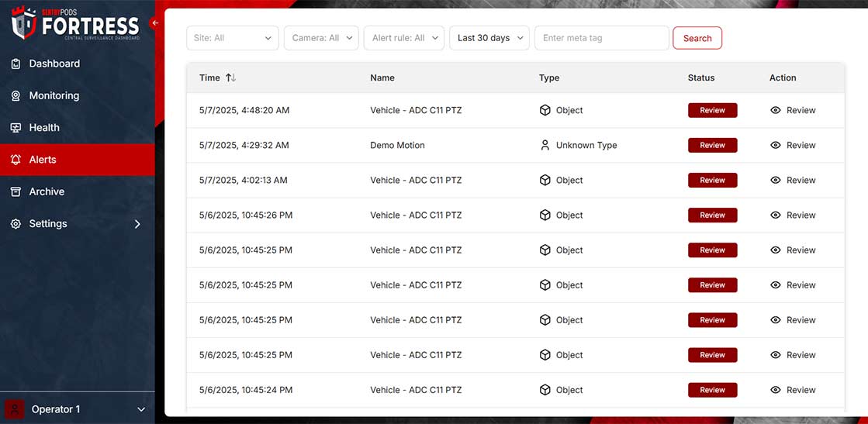Click the cube icon in the 4:02:13 AM row
The width and height of the screenshot is (868, 424).
[545, 180]
